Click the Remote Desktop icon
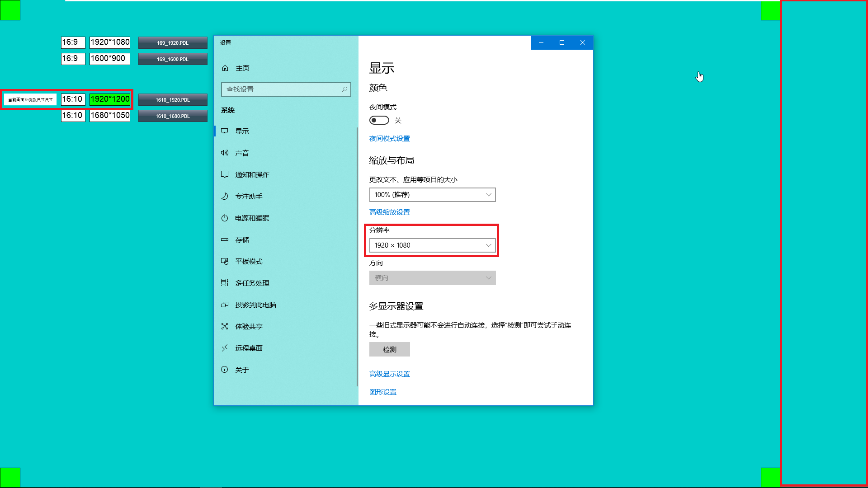 point(225,348)
